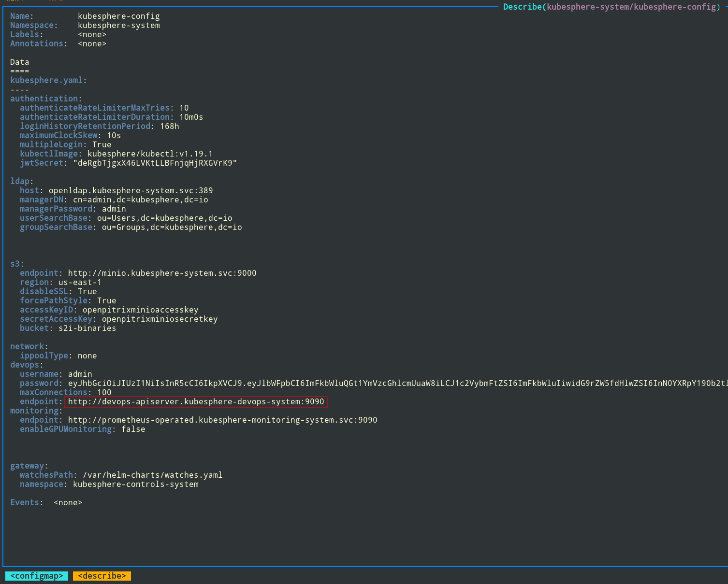728x584 pixels.
Task: Click the network section header
Action: [x=29, y=346]
